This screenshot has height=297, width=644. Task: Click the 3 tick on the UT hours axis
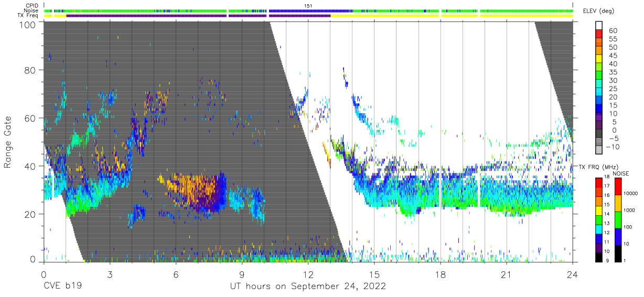pos(110,274)
